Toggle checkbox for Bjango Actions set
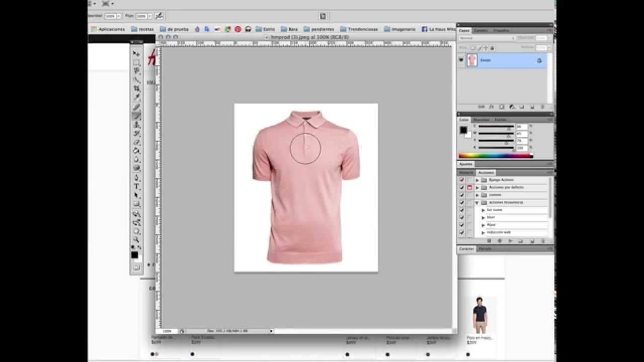This screenshot has height=362, width=644. pos(461,179)
